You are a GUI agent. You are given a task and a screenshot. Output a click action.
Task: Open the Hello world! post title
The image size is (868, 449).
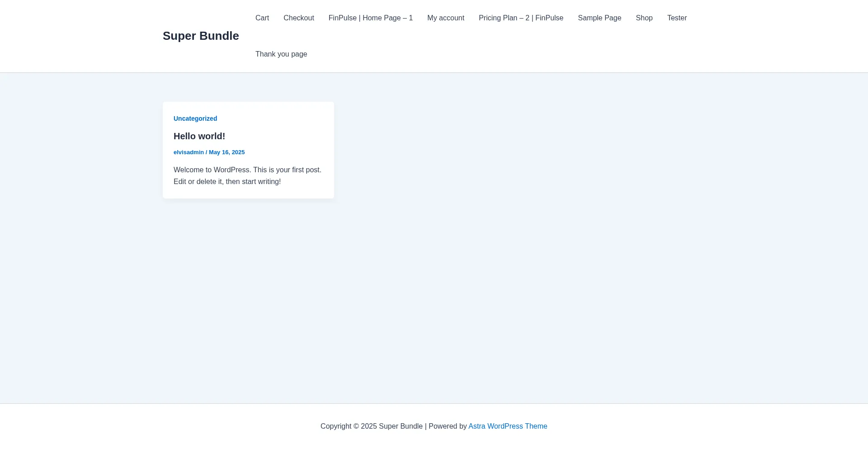(199, 136)
